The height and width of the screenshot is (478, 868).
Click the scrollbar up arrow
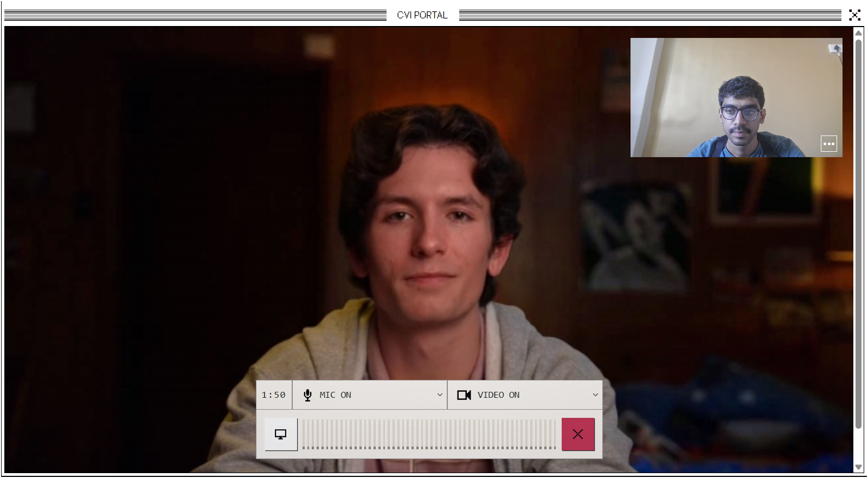[x=858, y=33]
